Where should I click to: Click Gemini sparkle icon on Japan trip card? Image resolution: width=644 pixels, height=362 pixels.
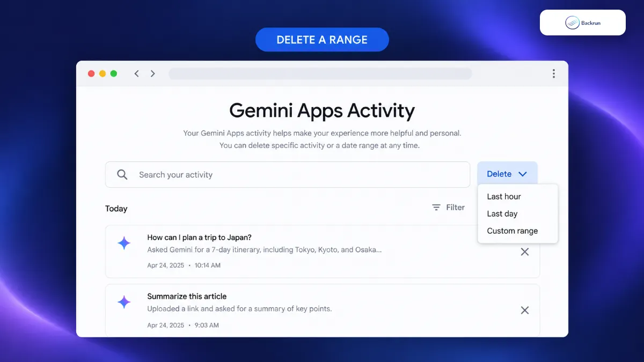click(124, 243)
